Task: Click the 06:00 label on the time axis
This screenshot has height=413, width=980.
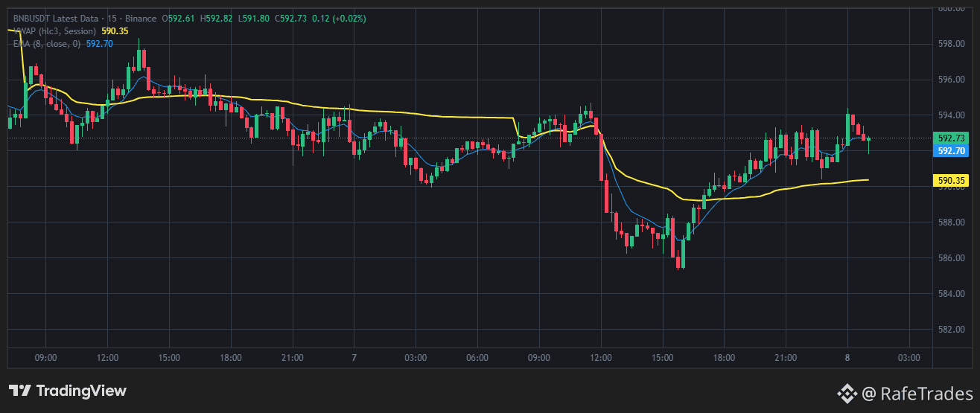Action: pyautogui.click(x=477, y=358)
